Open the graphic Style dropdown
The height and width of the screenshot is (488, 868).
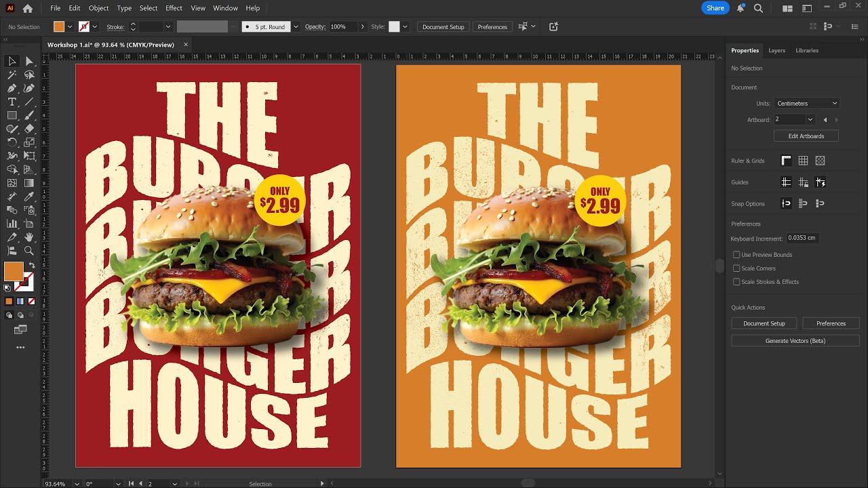pos(405,26)
